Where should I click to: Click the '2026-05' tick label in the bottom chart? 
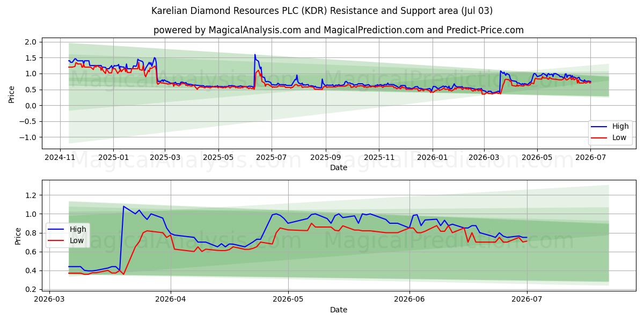tap(288, 299)
